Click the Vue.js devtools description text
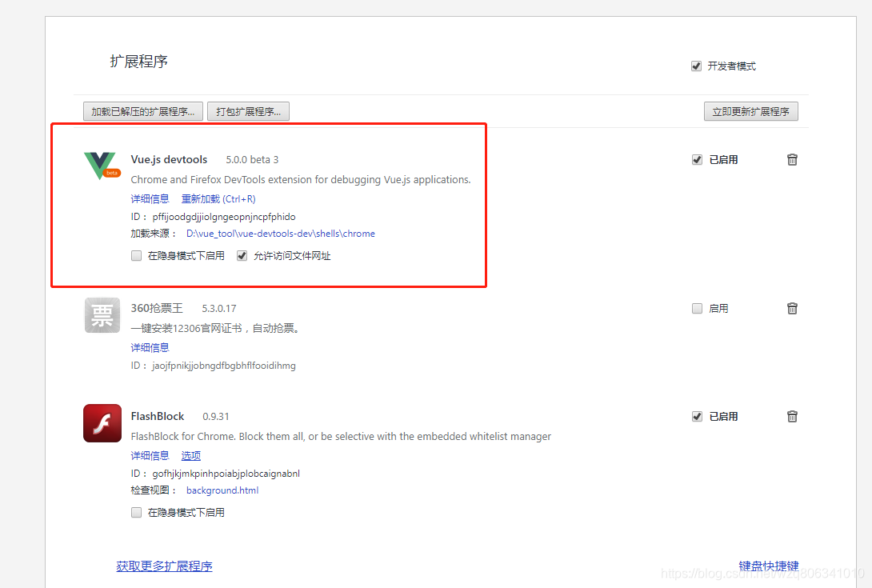The image size is (872, 588). [301, 180]
